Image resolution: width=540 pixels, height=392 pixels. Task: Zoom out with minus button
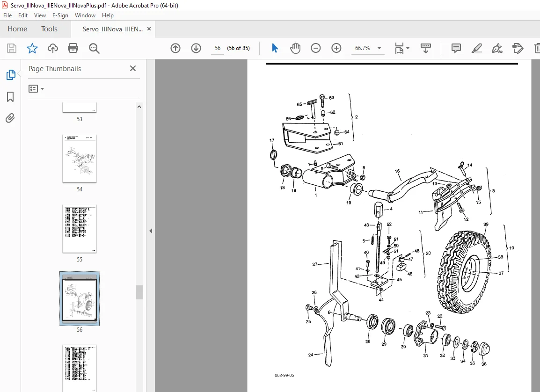[x=315, y=48]
